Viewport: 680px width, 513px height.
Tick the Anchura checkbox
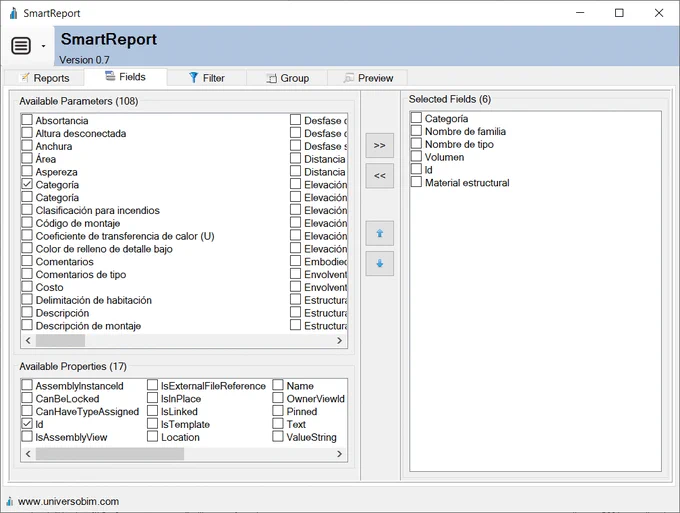[27, 145]
